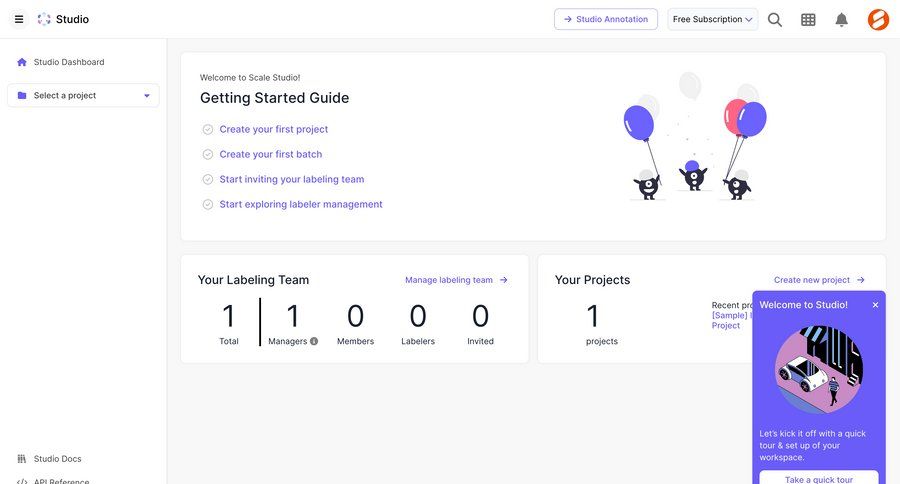
Task: Click the Invited count label
Action: [x=480, y=341]
